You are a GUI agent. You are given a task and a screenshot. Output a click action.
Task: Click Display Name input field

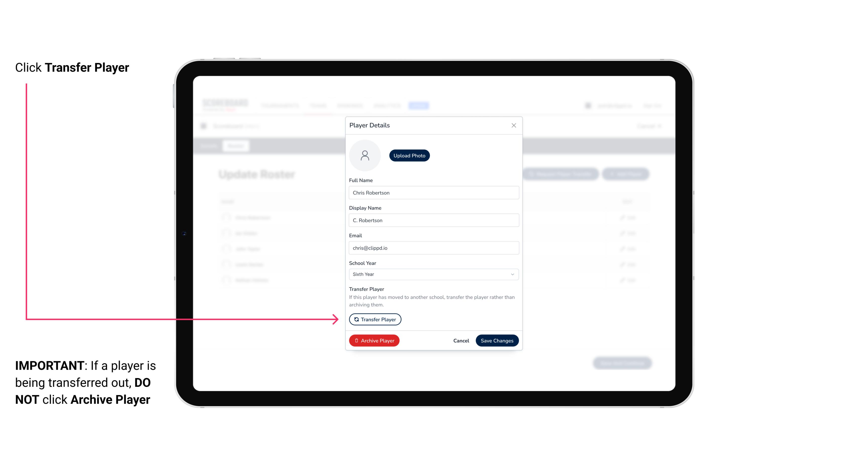click(433, 220)
